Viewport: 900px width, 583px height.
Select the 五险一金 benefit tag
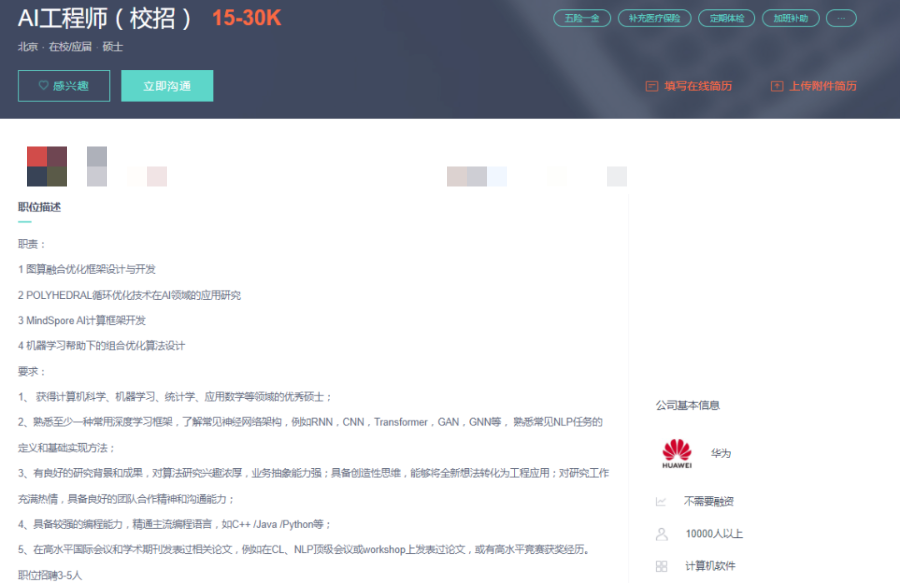pos(582,18)
